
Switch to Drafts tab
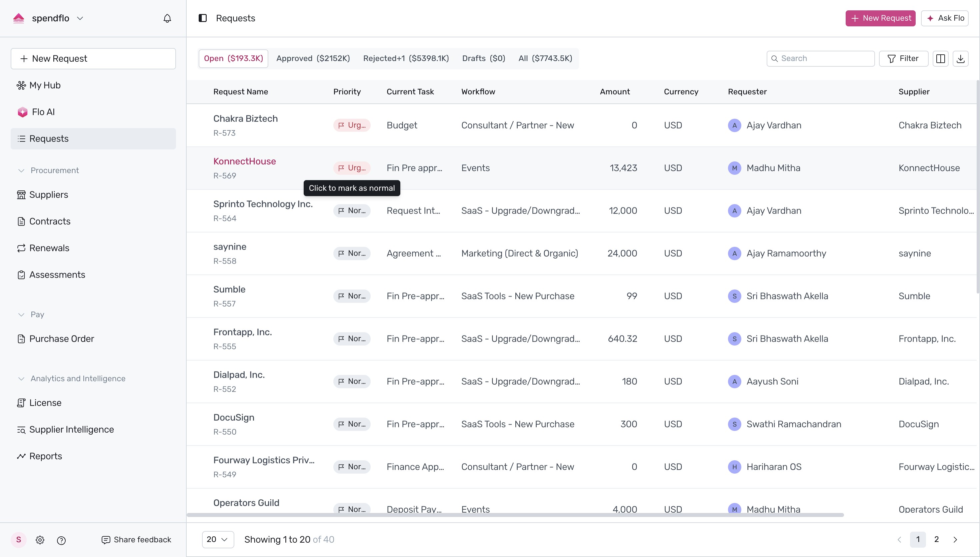(x=484, y=58)
